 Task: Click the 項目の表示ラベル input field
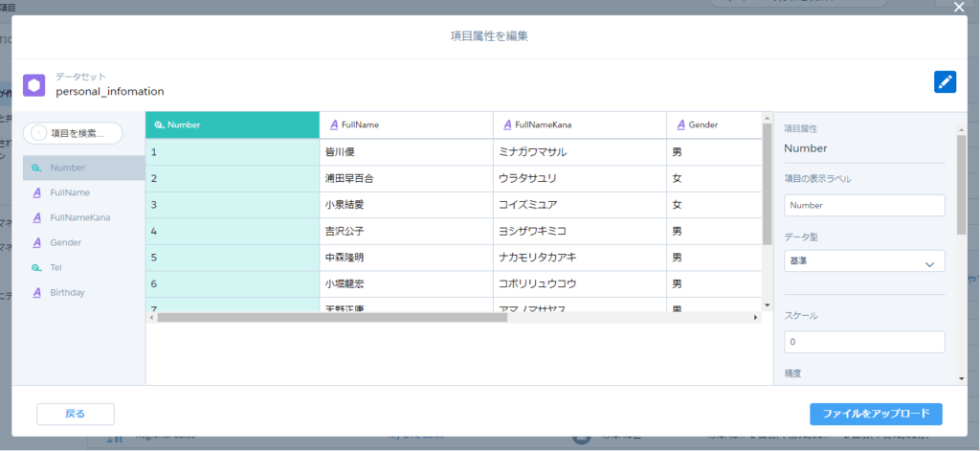[x=863, y=205]
